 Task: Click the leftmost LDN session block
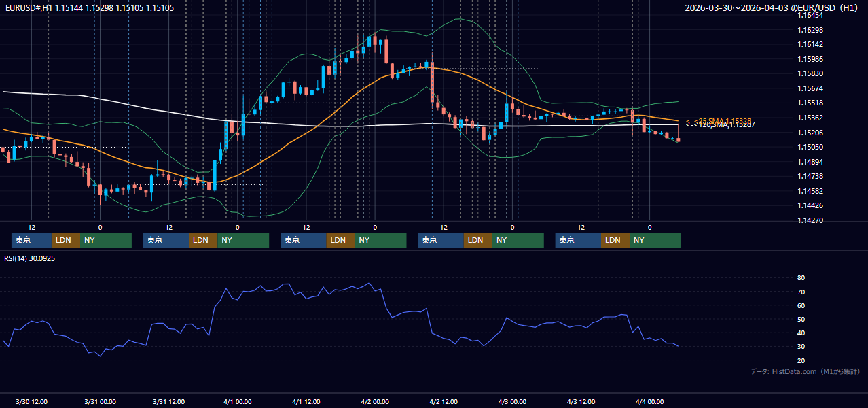[x=66, y=240]
